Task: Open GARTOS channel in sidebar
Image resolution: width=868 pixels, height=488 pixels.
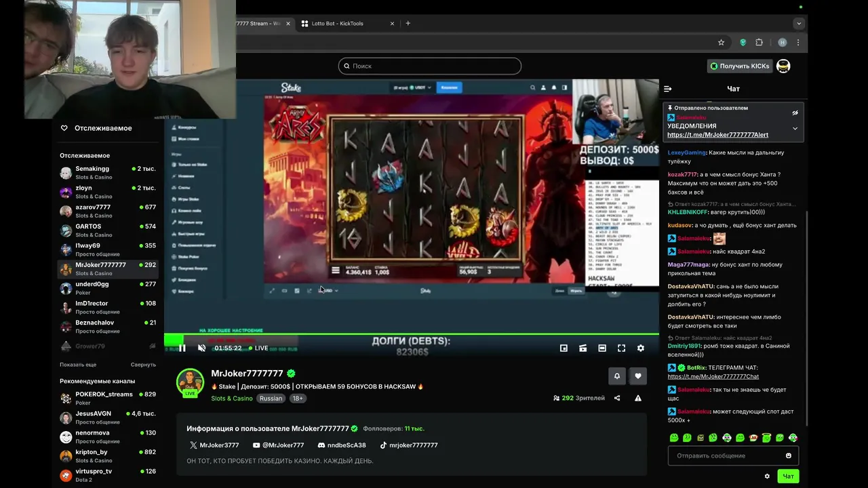Action: click(x=108, y=230)
